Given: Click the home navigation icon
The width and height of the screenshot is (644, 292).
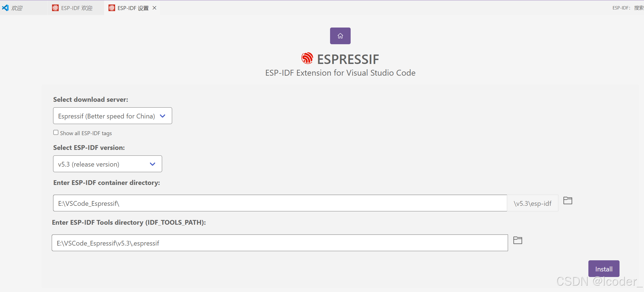Looking at the screenshot, I should [x=340, y=36].
